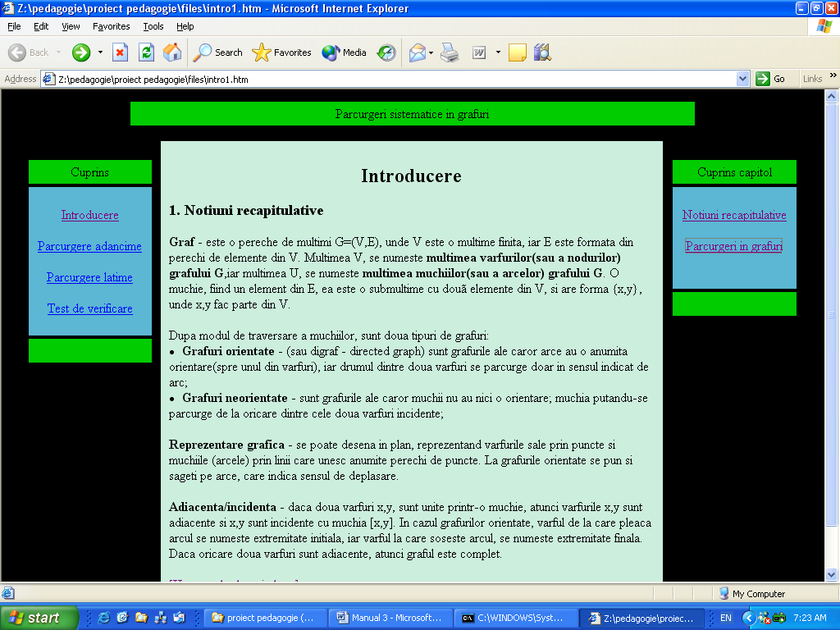
Task: Click the Mail envelope icon
Action: click(417, 52)
